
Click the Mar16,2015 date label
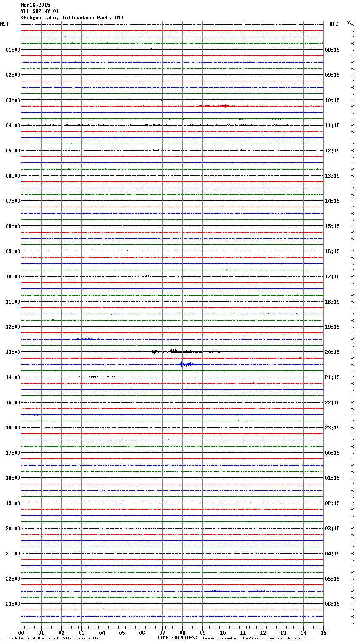35,5
